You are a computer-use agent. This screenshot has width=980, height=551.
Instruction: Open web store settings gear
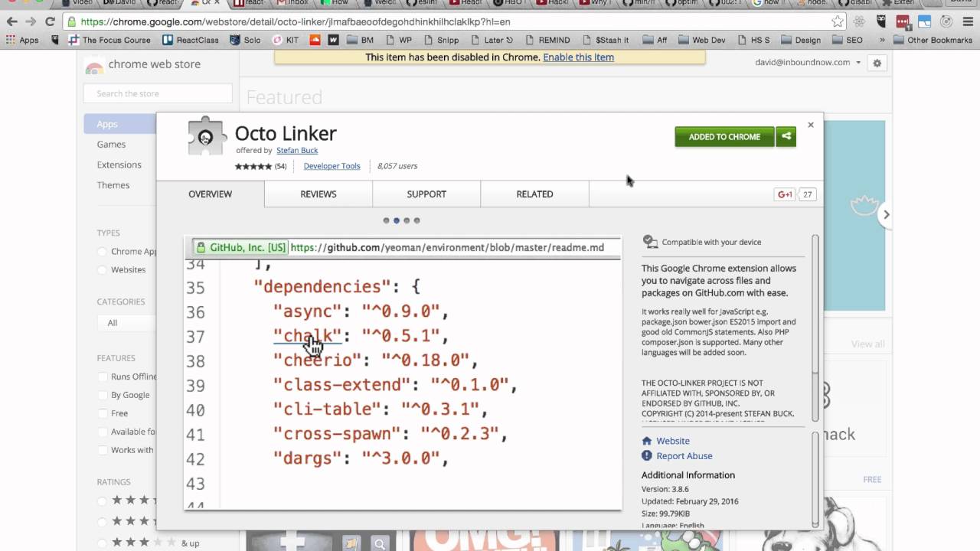(877, 63)
